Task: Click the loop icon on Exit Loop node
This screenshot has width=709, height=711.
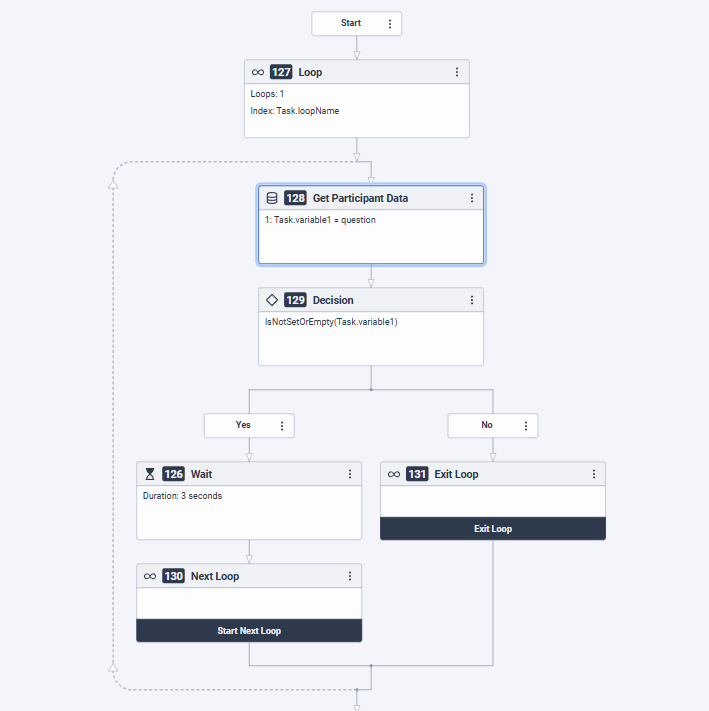Action: 394,474
